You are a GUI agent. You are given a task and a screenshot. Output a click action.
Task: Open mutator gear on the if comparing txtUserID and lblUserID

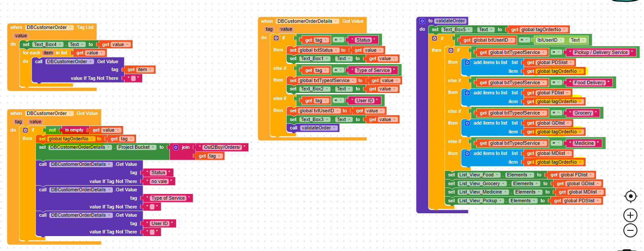[x=435, y=38]
